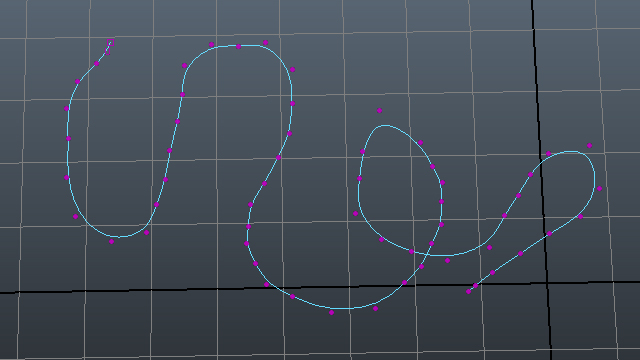
Task: Select the CV outside the right loop's top-right corner
Action: (x=589, y=146)
